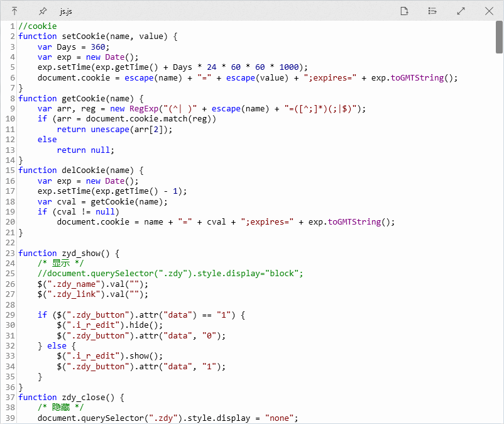Click line number 22 in gutter

pyautogui.click(x=10, y=243)
